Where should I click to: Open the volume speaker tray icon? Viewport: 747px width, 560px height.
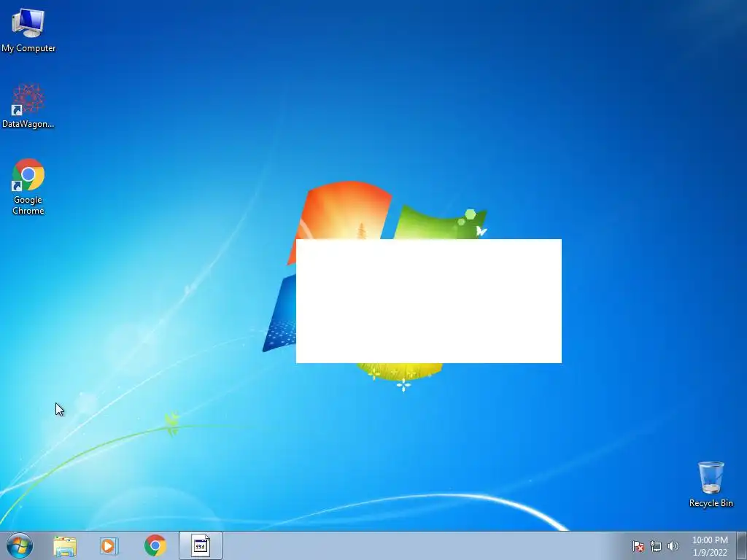[x=673, y=546]
